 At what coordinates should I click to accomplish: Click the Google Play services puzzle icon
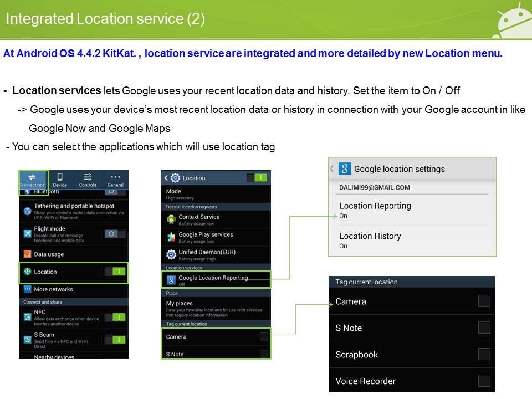[171, 237]
